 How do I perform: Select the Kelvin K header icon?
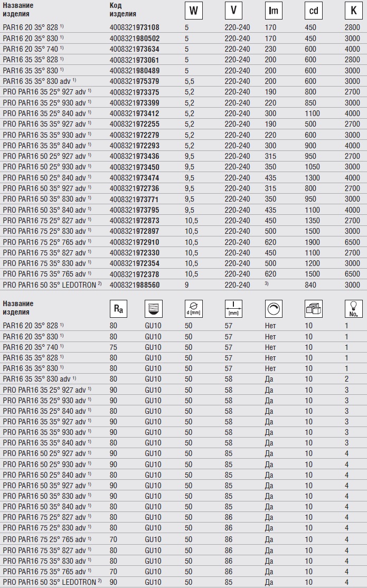[x=352, y=11]
